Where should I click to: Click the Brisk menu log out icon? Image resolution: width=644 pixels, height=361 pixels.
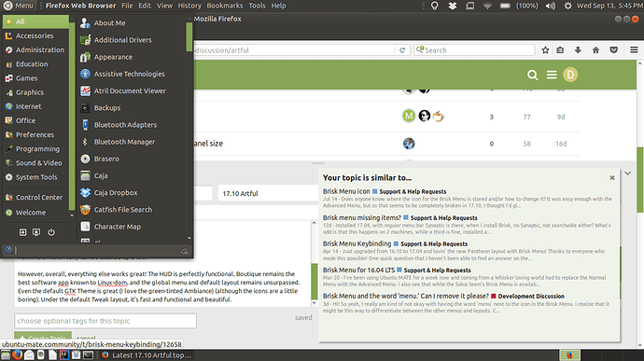click(23, 232)
